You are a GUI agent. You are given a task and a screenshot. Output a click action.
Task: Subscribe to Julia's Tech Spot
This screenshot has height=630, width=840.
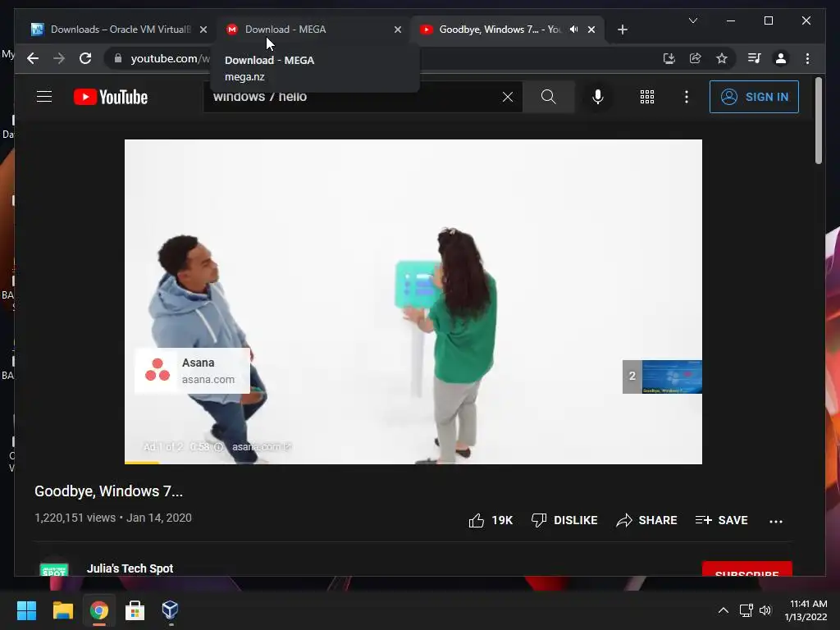click(x=746, y=569)
